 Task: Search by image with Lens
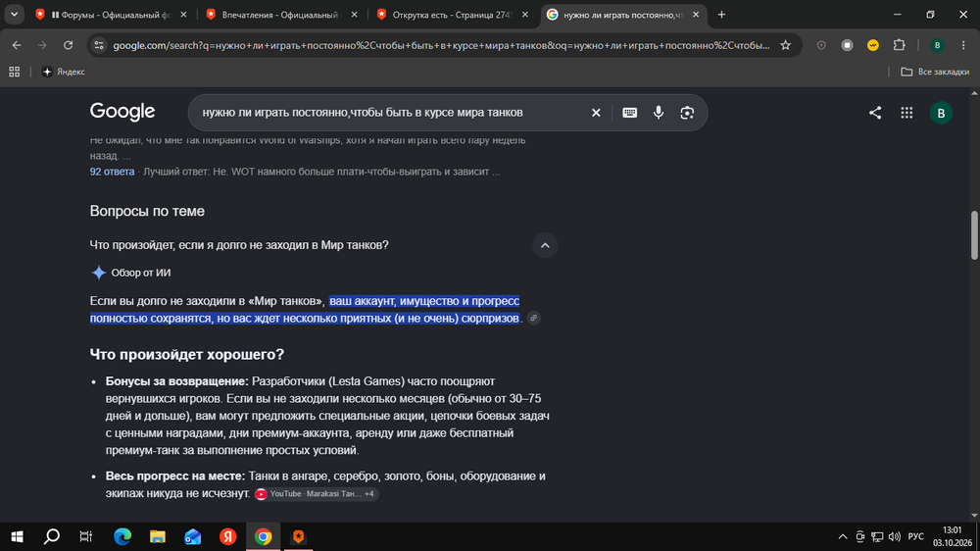687,113
